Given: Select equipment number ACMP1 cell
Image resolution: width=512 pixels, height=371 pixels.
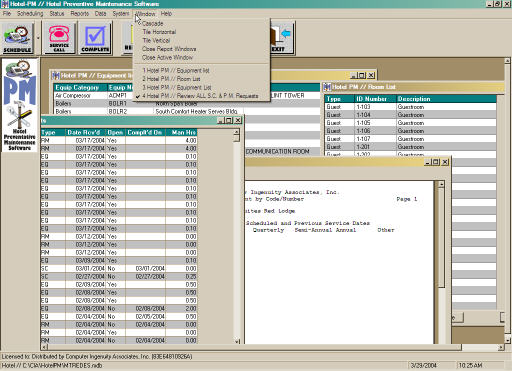Looking at the screenshot, I should [x=120, y=95].
